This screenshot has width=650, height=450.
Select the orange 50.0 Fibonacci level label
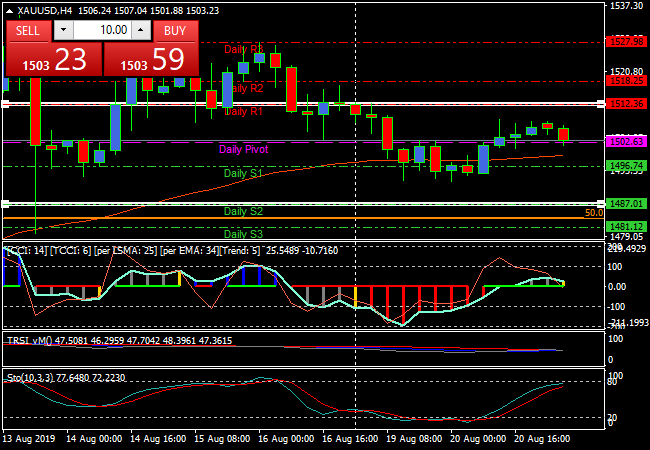coord(593,213)
